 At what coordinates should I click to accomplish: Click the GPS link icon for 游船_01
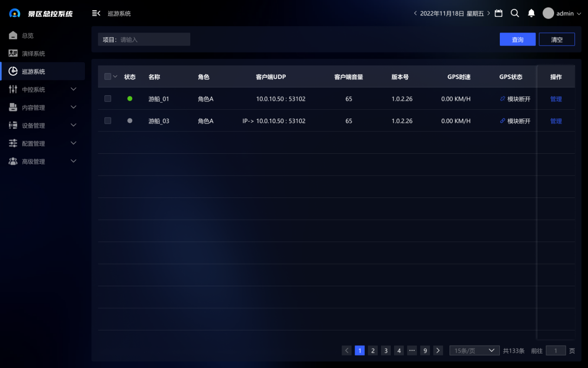(x=503, y=99)
